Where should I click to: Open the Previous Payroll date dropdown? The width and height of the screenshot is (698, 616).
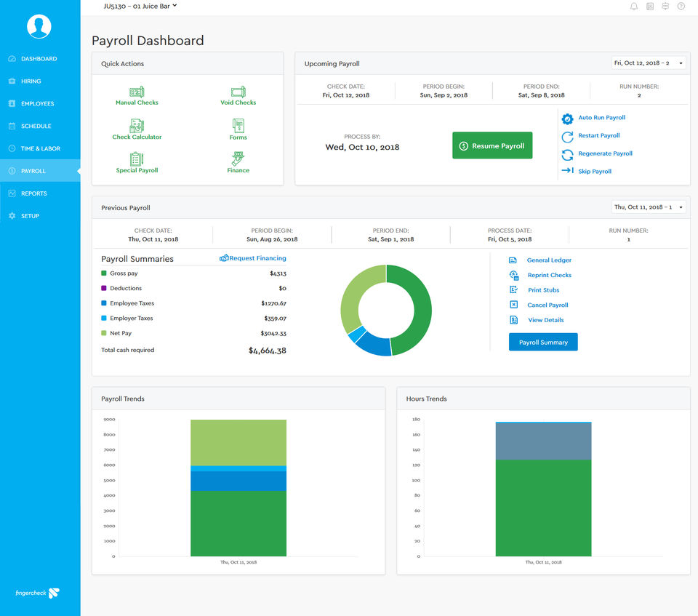click(649, 207)
